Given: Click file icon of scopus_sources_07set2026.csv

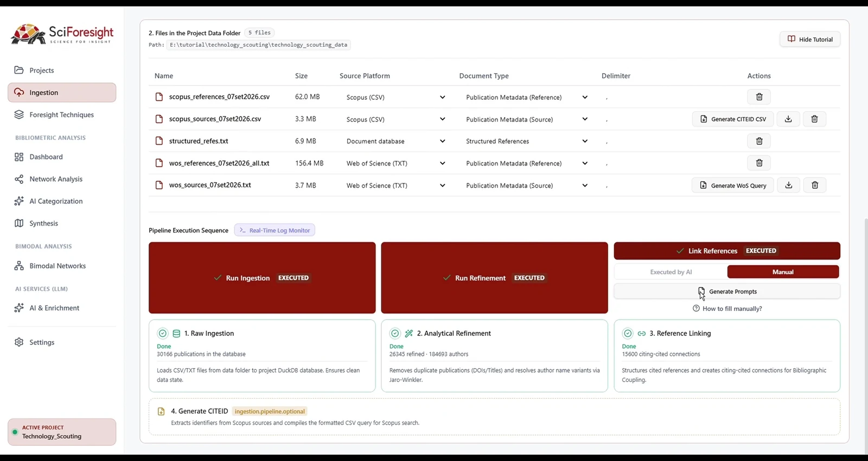Looking at the screenshot, I should (x=159, y=119).
